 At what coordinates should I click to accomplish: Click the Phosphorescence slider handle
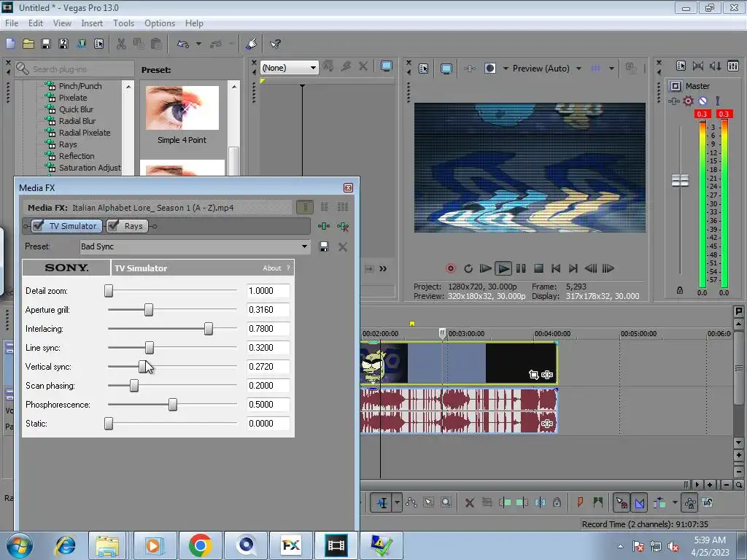(172, 405)
